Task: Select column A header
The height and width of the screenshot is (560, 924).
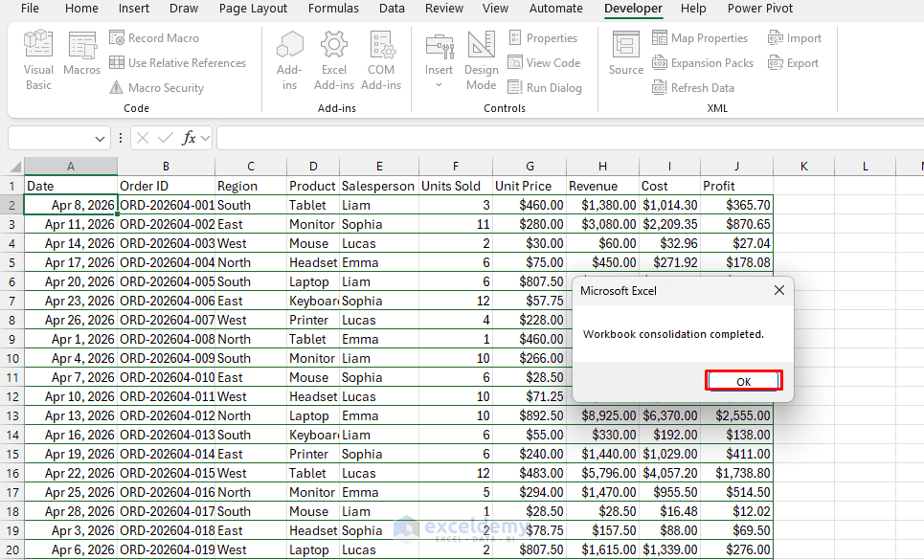Action: [x=71, y=166]
